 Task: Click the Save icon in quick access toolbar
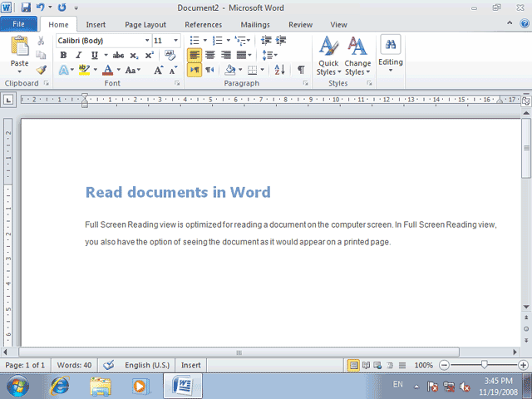tap(26, 7)
